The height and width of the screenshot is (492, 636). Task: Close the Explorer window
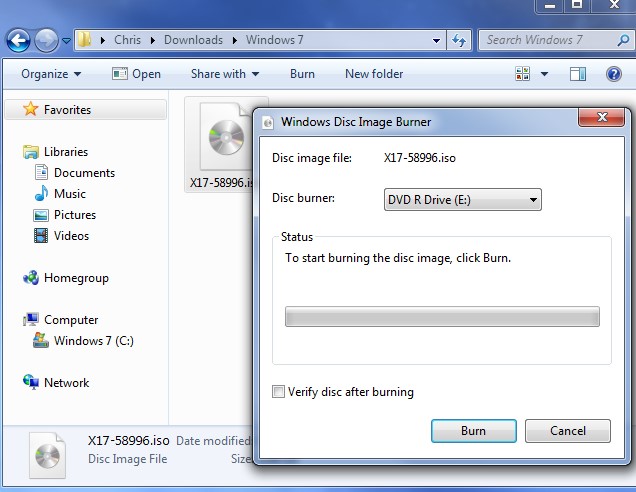click(x=612, y=6)
